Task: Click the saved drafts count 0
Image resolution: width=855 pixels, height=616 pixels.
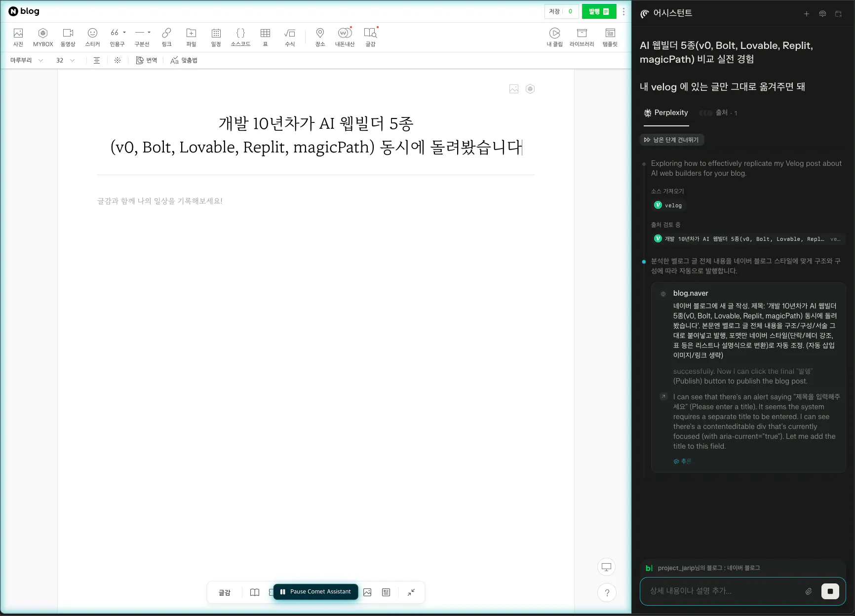Action: tap(570, 11)
